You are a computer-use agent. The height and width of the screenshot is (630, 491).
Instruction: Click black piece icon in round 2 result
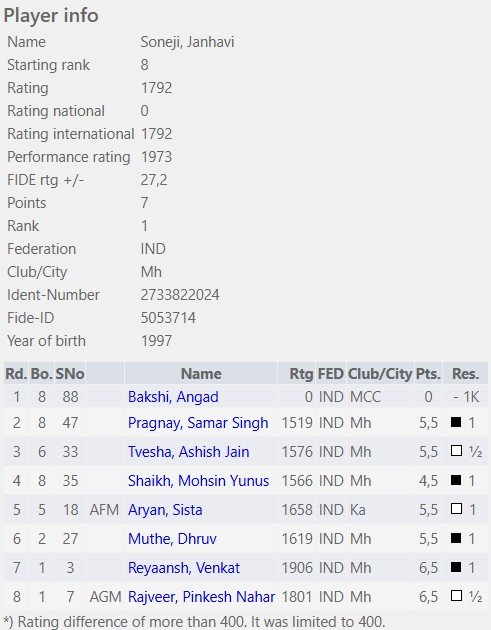456,422
